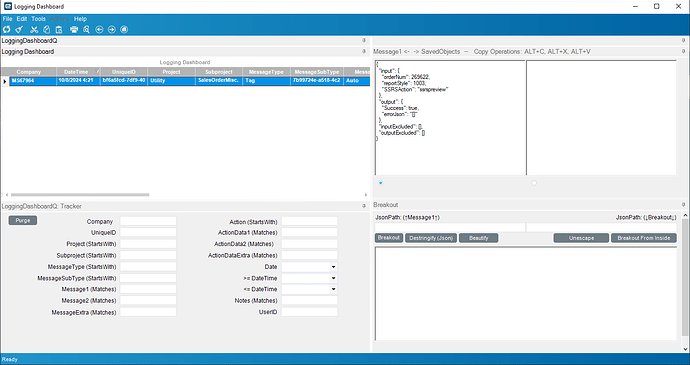Click the UniqueID filter input field
690x365 pixels.
click(148, 232)
